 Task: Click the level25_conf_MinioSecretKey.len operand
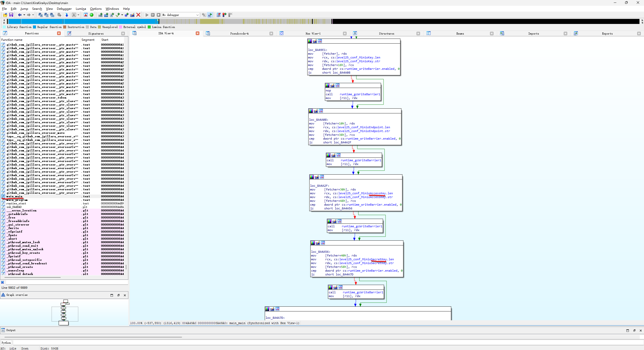click(367, 259)
